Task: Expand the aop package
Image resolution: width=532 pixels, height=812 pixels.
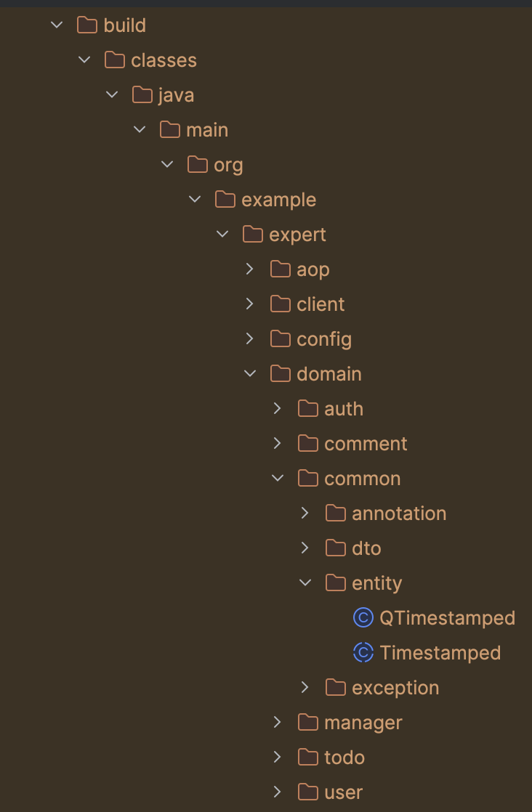Action: [x=249, y=269]
